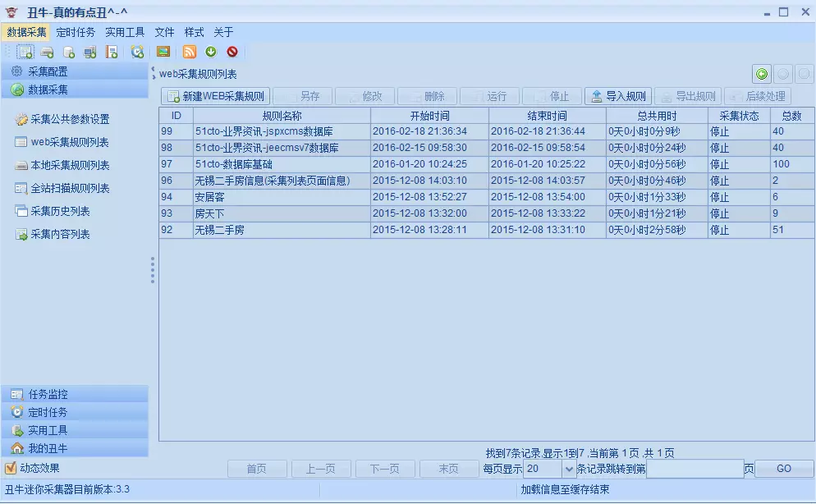Click the new web rule table toolbar icon
Viewport: 816px width, 504px height.
click(x=25, y=52)
